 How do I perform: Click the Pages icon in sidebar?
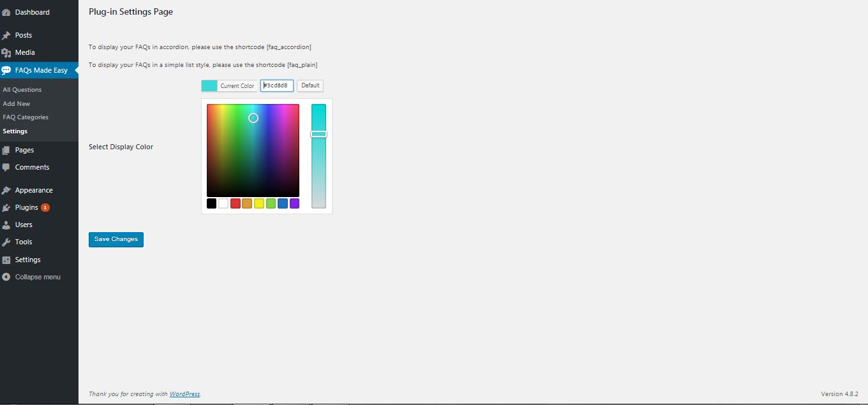pos(6,150)
